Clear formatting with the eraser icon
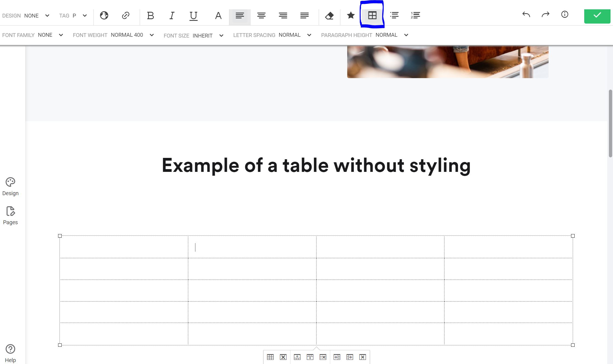This screenshot has height=364, width=613. (329, 16)
